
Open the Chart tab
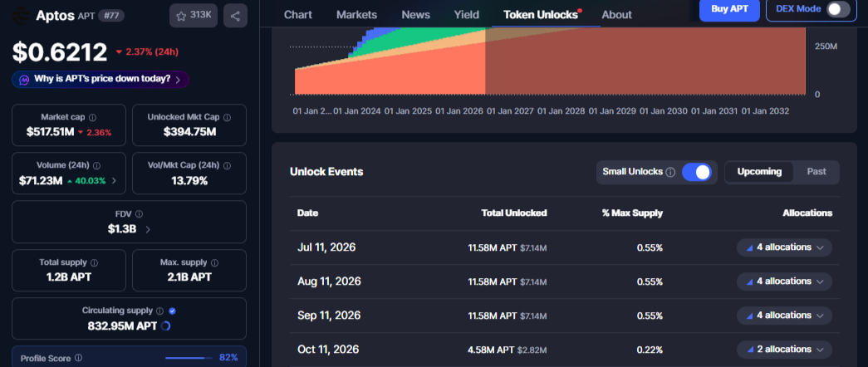298,15
